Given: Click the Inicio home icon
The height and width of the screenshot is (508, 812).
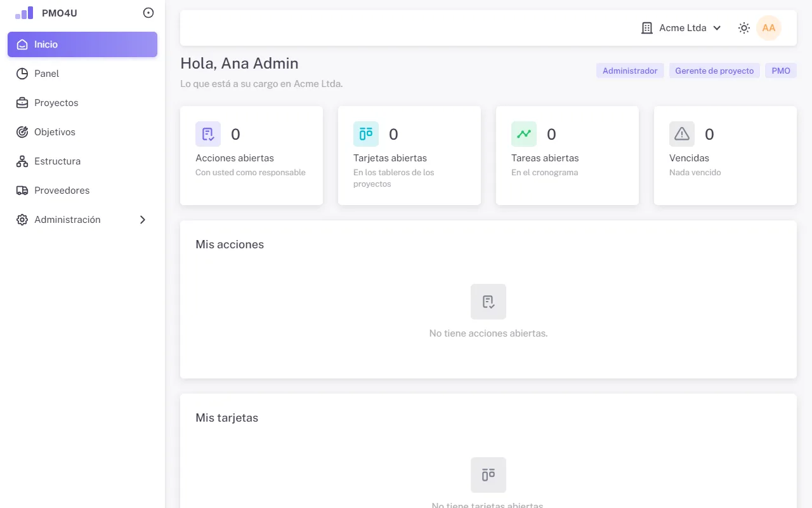Looking at the screenshot, I should [22, 44].
